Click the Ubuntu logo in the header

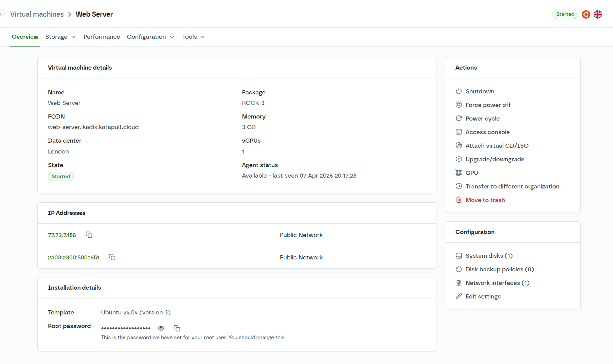(585, 14)
